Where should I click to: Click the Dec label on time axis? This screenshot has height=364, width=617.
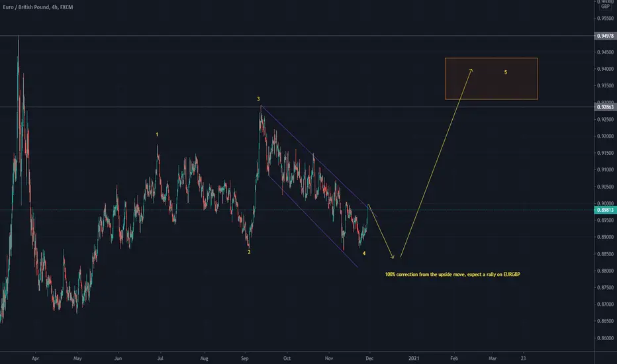coord(369,359)
